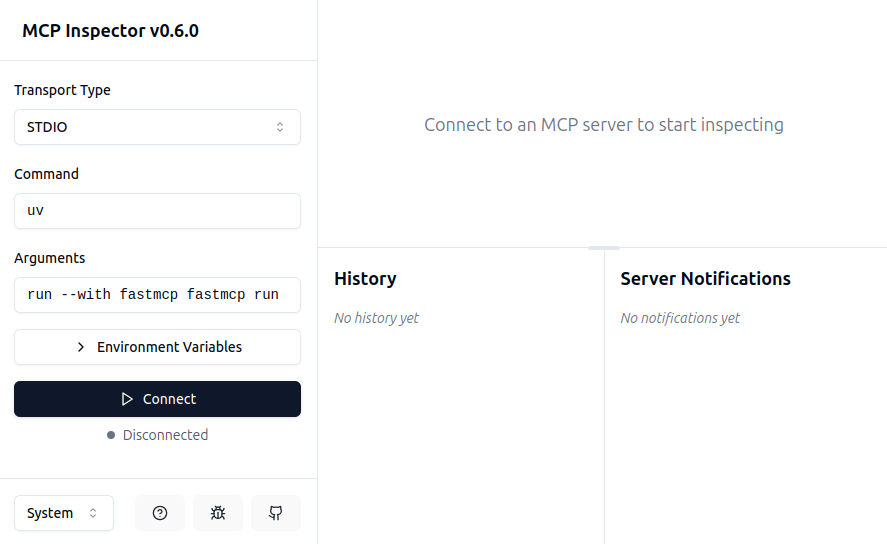
Task: Click the MCP Inspector v0.6.0 title
Action: click(x=110, y=31)
